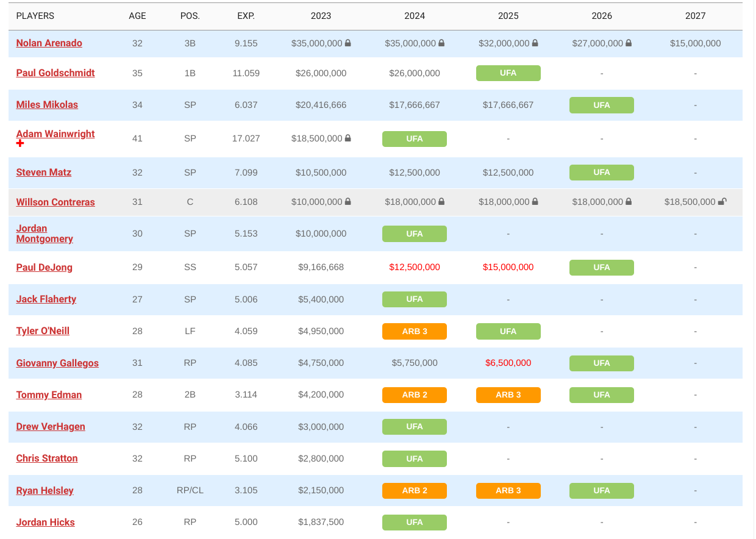The image size is (756, 539).
Task: Click Helsley's RP/CL position cell
Action: [190, 491]
